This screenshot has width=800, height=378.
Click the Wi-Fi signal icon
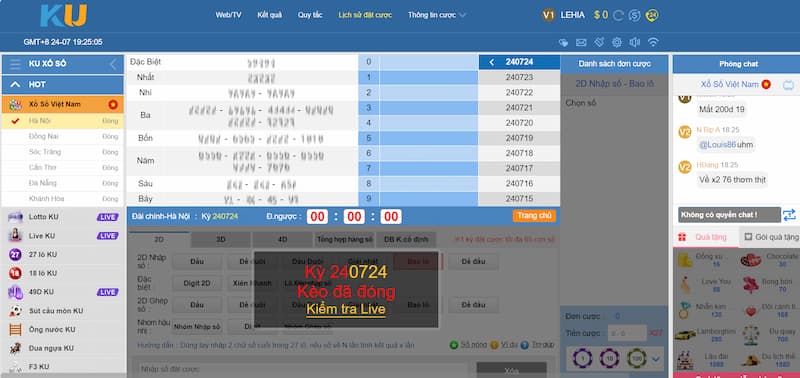coord(653,42)
